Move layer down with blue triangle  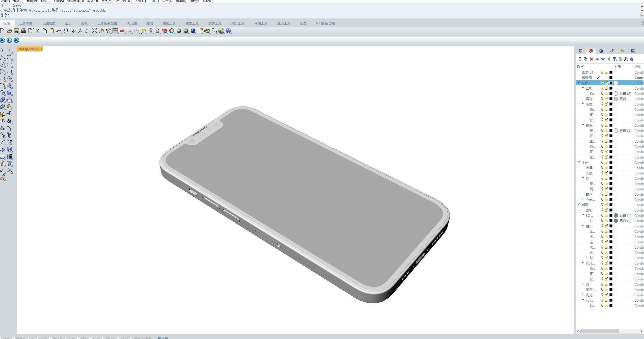[603, 59]
